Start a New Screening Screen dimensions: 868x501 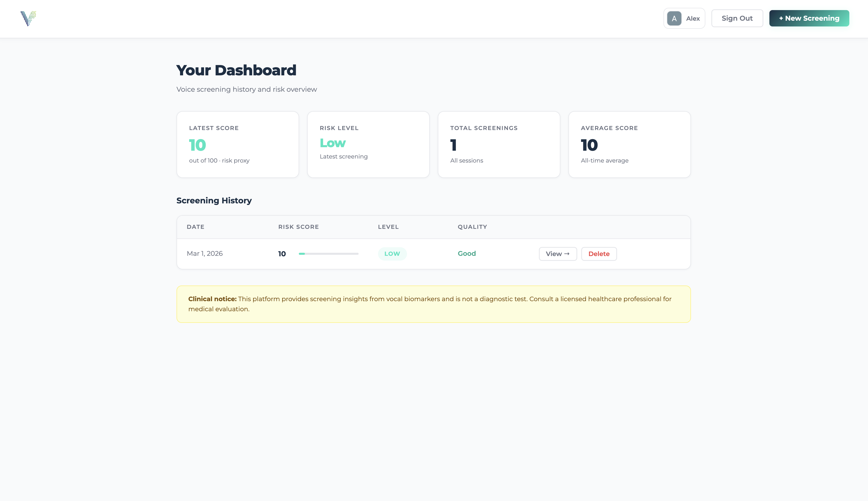(x=809, y=18)
